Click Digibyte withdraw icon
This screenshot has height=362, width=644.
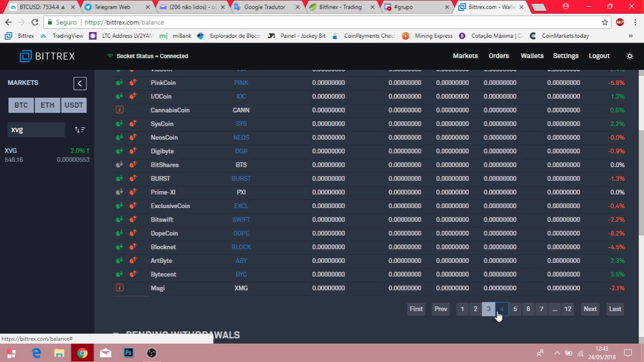pos(133,151)
